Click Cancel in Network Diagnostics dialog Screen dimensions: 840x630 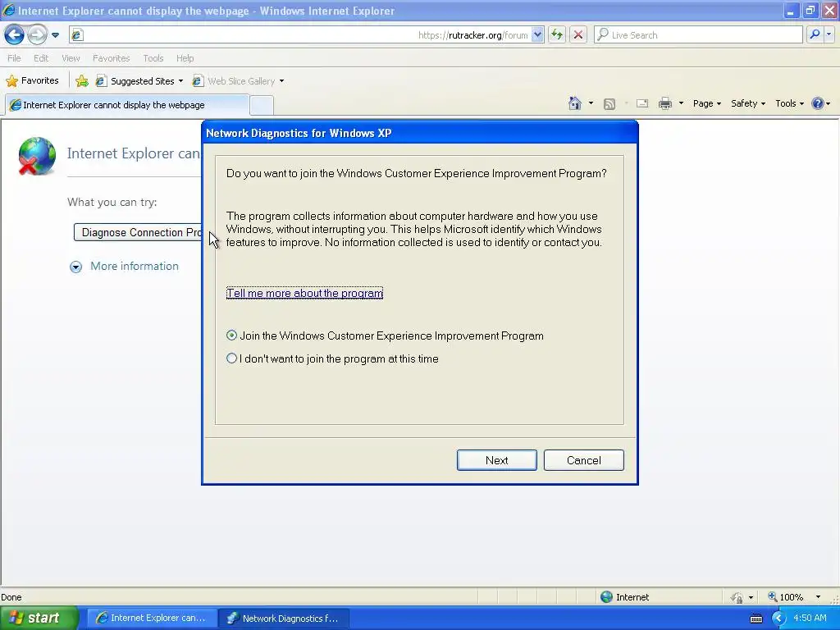[583, 460]
